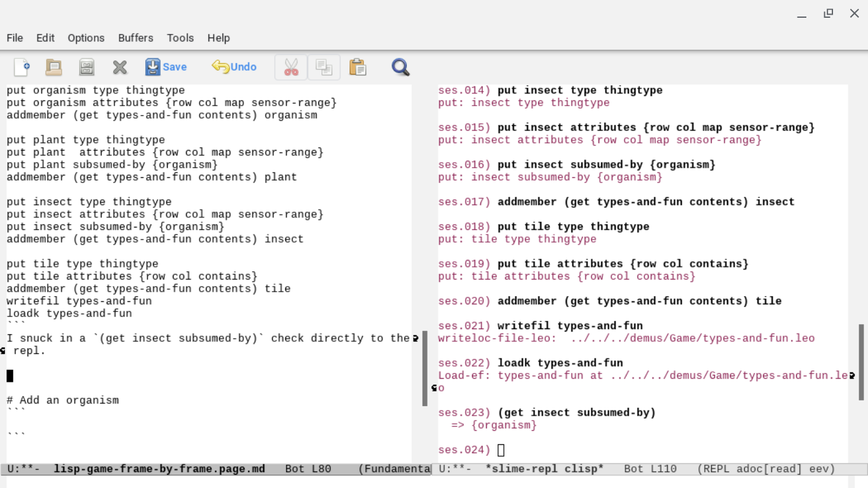The image size is (868, 488).
Task: Cut selection with the scissors icon
Action: tap(291, 67)
